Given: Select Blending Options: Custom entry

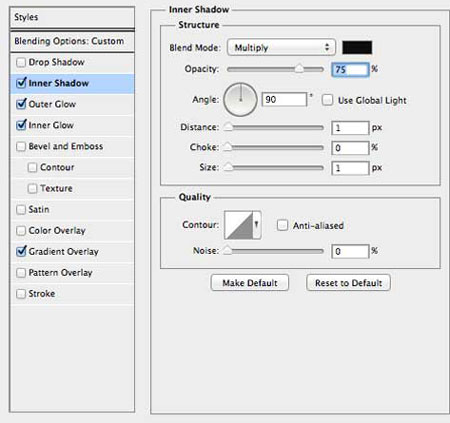Looking at the screenshot, I should [x=72, y=41].
